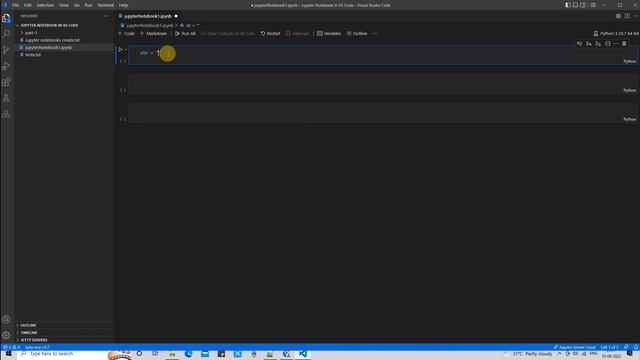Open jupyterNotebook1.ipynb in Explorer tree

(x=48, y=47)
